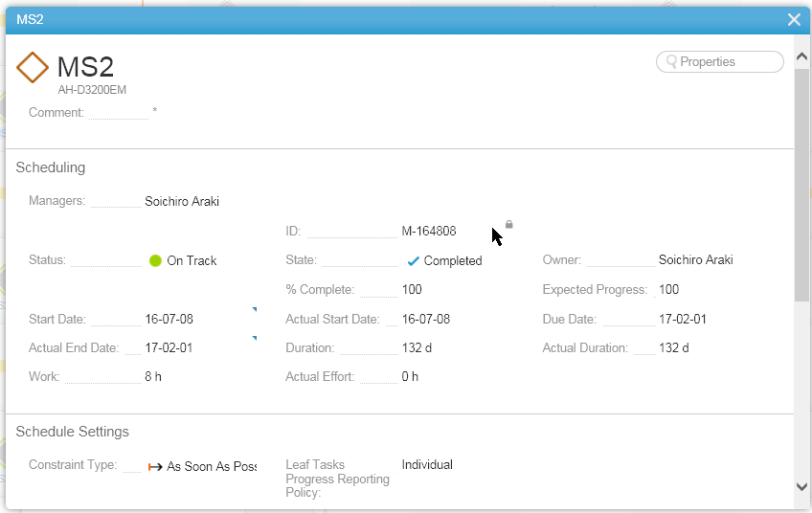The image size is (812, 513).
Task: Click the blue corner marker on Start Date
Action: point(255,309)
